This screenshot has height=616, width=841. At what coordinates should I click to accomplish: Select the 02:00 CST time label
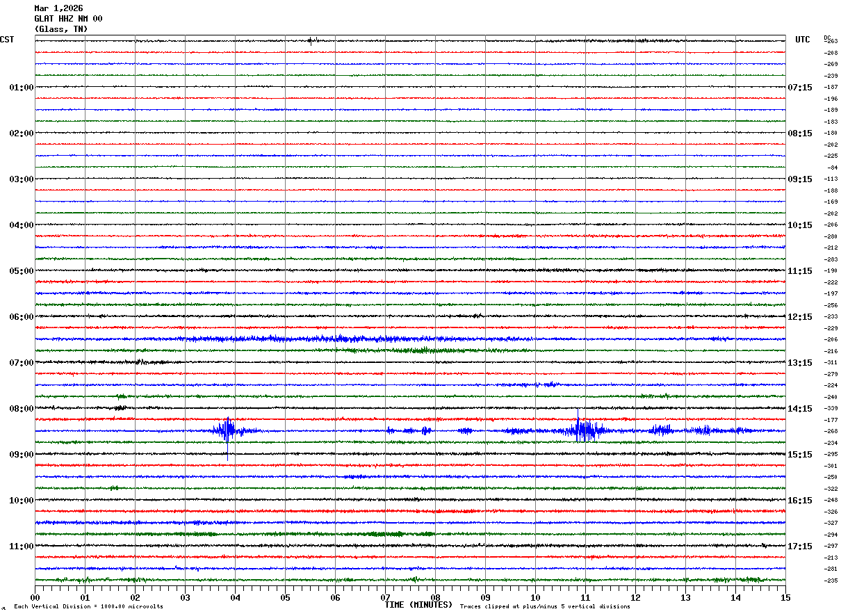[x=22, y=133]
